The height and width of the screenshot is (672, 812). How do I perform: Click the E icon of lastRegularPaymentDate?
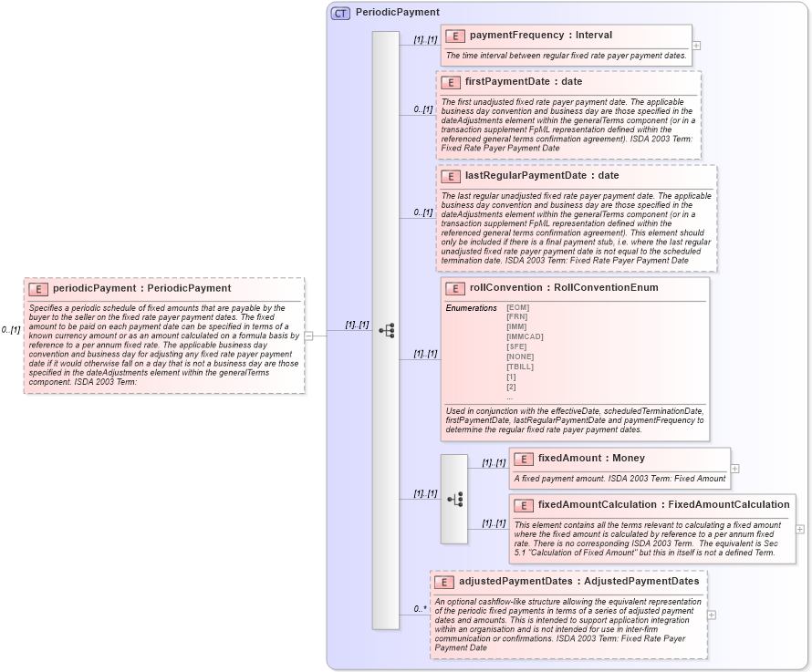pos(449,176)
